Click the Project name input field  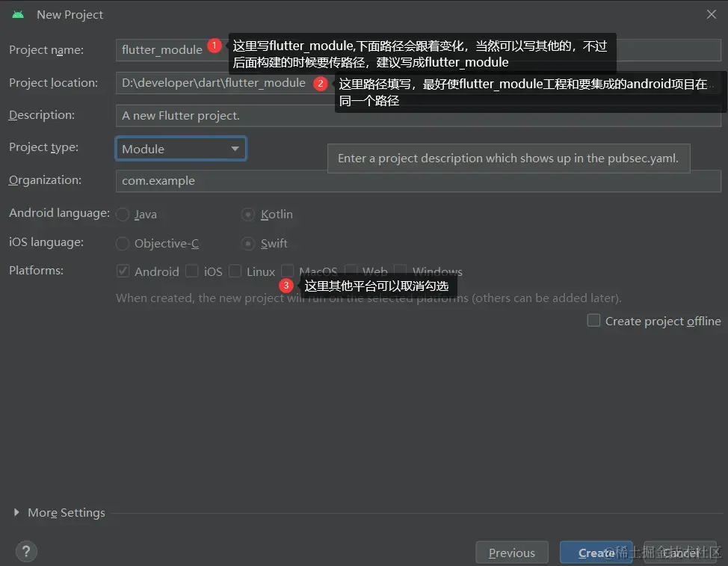click(418, 49)
